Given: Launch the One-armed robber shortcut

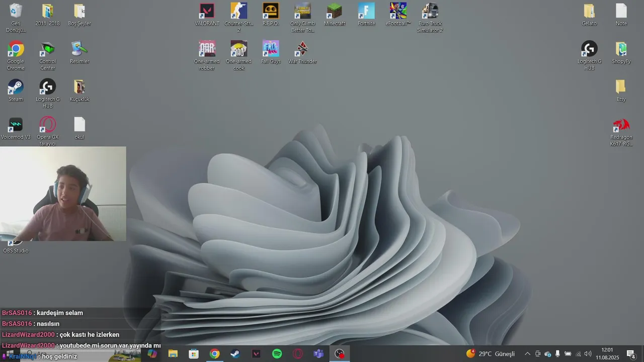Looking at the screenshot, I should pos(207,55).
